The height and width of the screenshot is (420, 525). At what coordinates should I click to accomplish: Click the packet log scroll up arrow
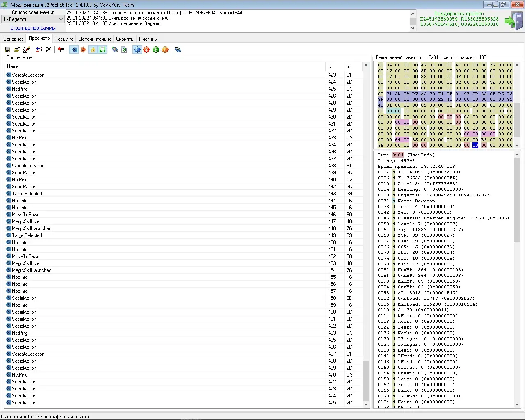(x=366, y=66)
